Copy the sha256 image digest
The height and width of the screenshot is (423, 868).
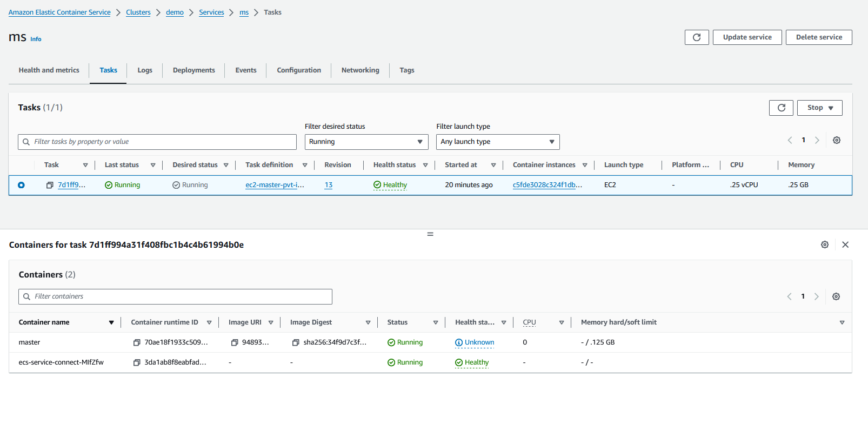296,342
